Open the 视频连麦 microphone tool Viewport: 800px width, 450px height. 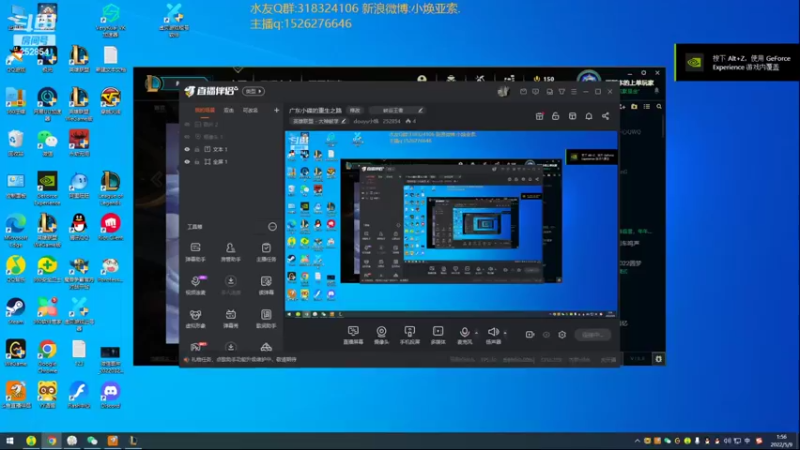coord(195,285)
